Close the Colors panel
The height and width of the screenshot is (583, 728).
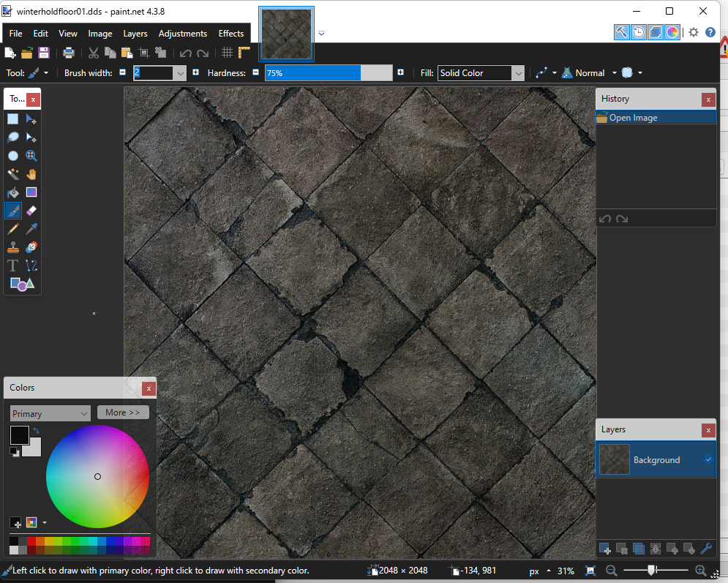pyautogui.click(x=149, y=388)
